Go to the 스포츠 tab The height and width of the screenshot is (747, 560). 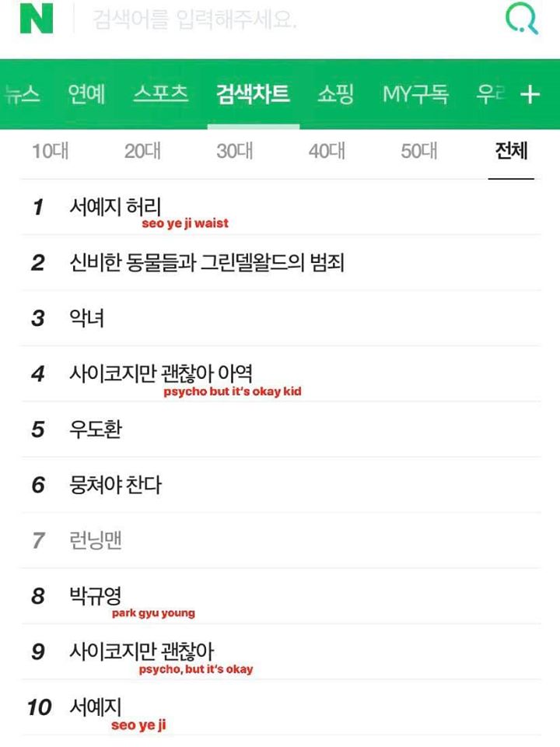[x=160, y=95]
